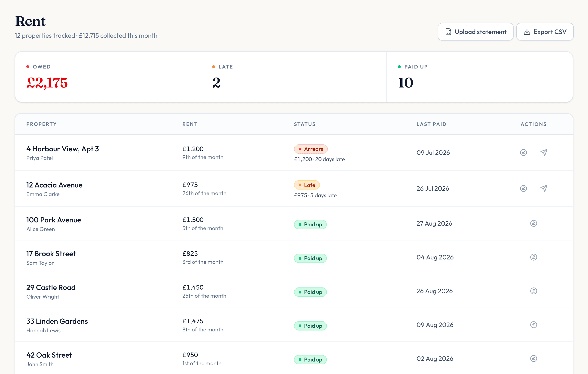This screenshot has width=588, height=374.
Task: Select the Owed £2,175 summary card
Action: point(108,77)
